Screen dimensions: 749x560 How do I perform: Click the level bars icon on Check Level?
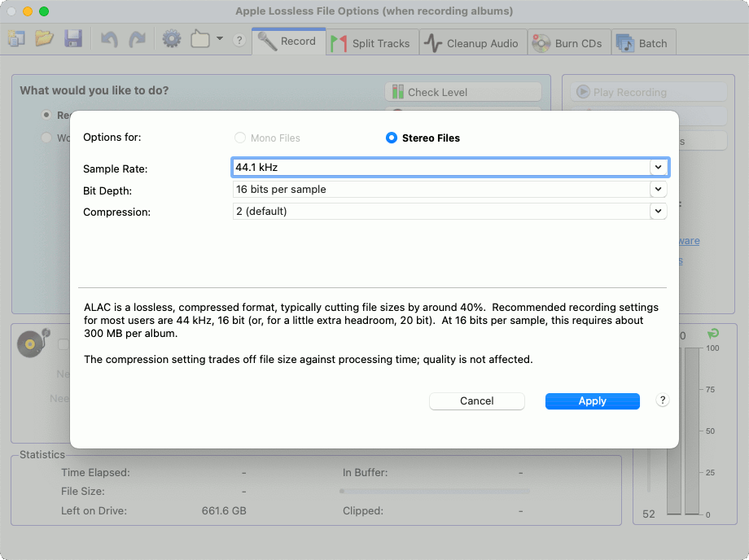pos(397,92)
